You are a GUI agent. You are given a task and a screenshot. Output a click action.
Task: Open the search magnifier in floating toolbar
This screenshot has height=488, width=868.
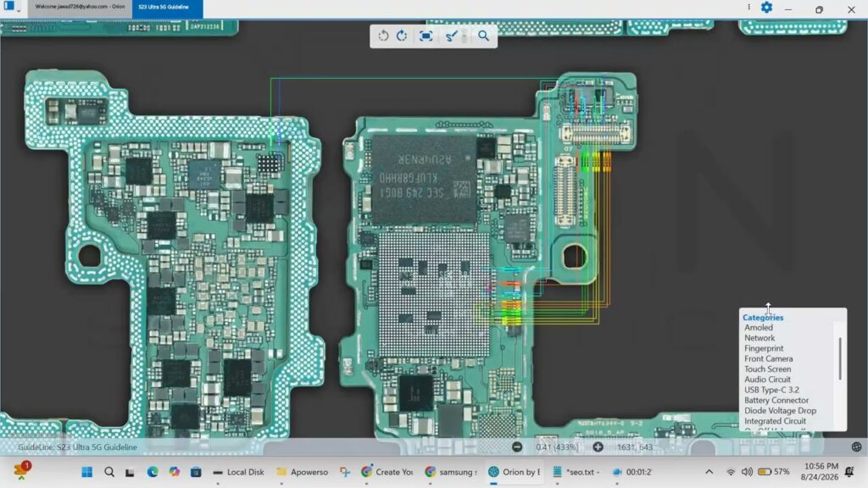(483, 36)
